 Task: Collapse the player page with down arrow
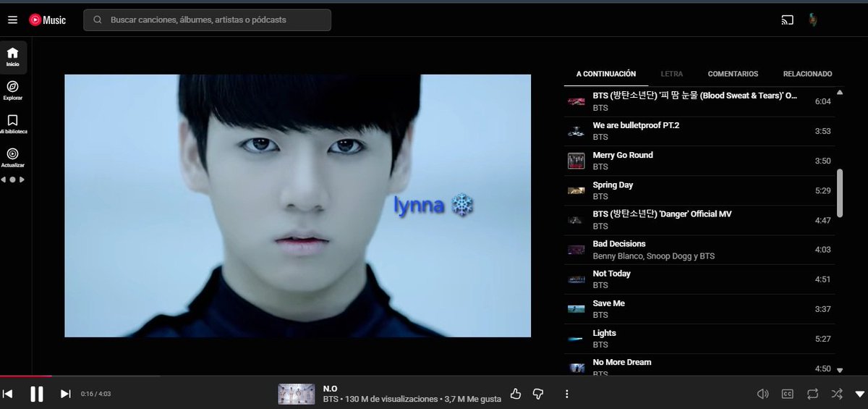point(859,394)
